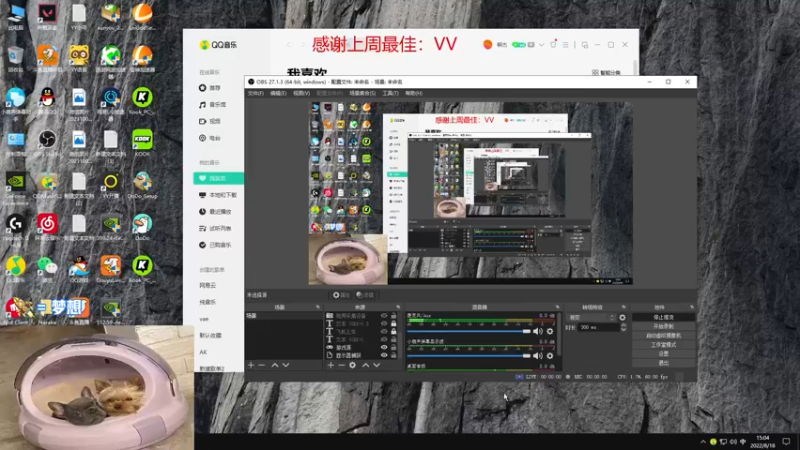Open the OBS Studio desktop shortcut
The width and height of the screenshot is (800, 450).
[47, 142]
